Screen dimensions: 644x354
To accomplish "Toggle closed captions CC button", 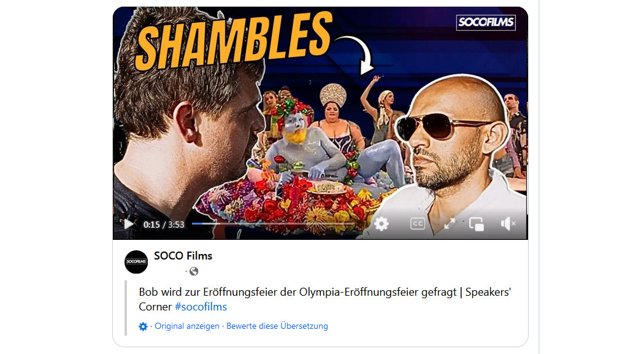I will click(417, 224).
